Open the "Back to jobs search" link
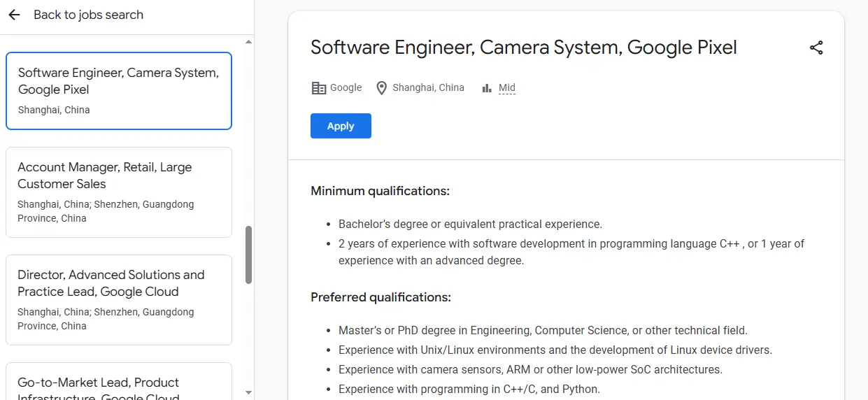The height and width of the screenshot is (400, 868). (x=88, y=15)
